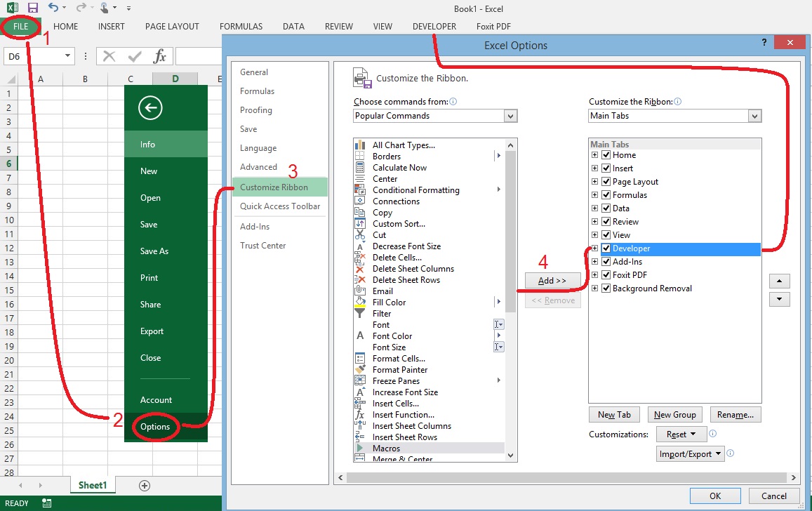Click the fx insert function icon
Screen dimensions: 812x511
coord(159,56)
